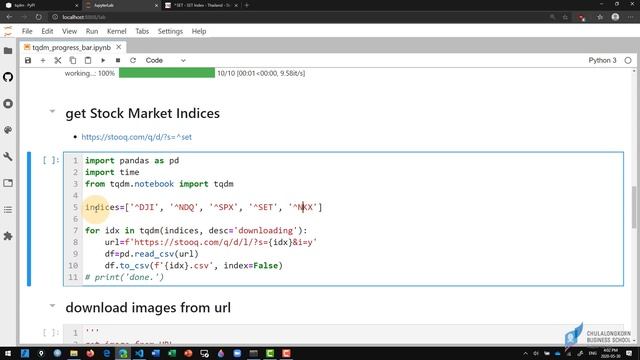Insert a new cell with plus icon

(x=43, y=60)
